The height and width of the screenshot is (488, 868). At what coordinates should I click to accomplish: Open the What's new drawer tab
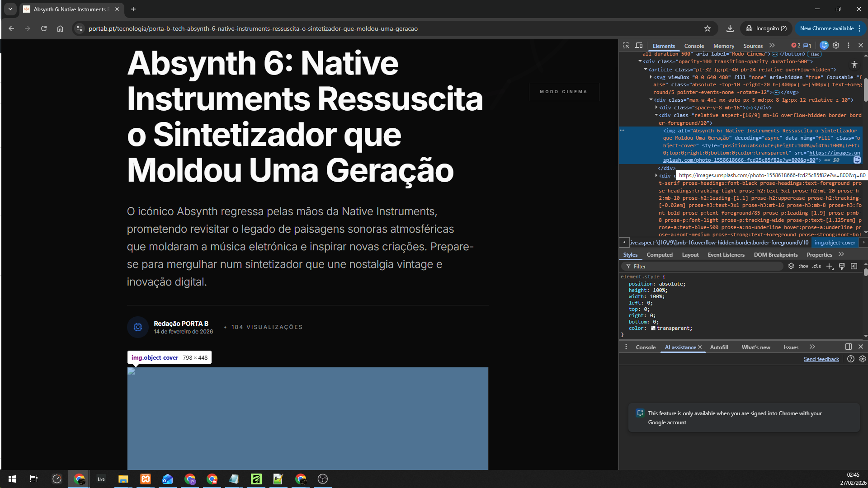pos(756,347)
